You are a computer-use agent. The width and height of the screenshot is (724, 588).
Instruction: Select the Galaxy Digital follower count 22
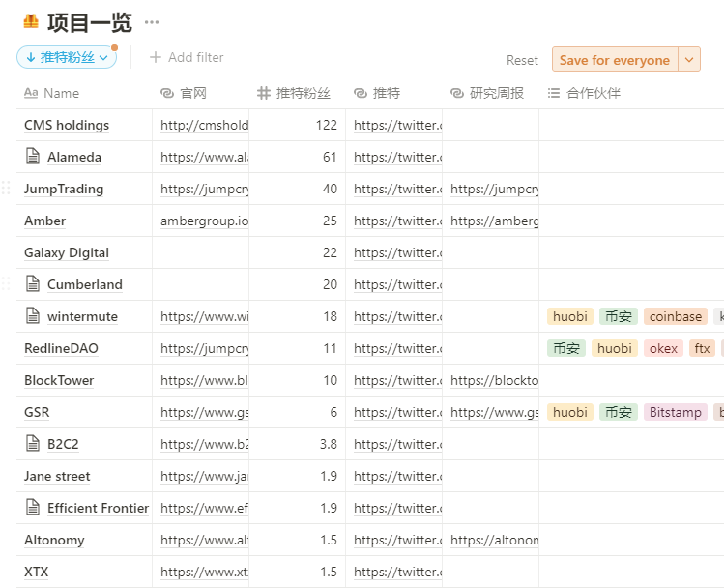click(298, 252)
